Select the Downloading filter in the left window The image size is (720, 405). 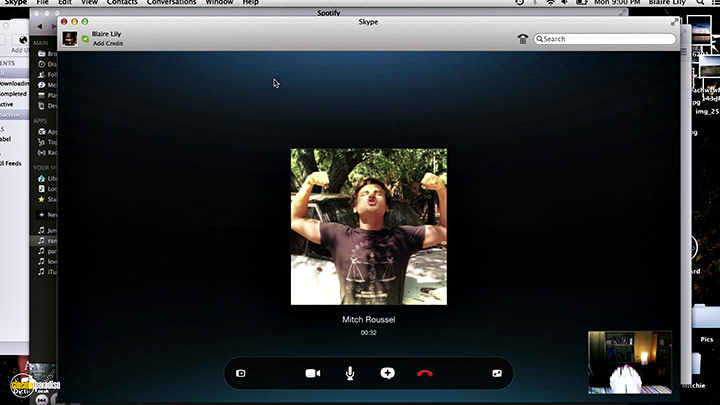14,83
